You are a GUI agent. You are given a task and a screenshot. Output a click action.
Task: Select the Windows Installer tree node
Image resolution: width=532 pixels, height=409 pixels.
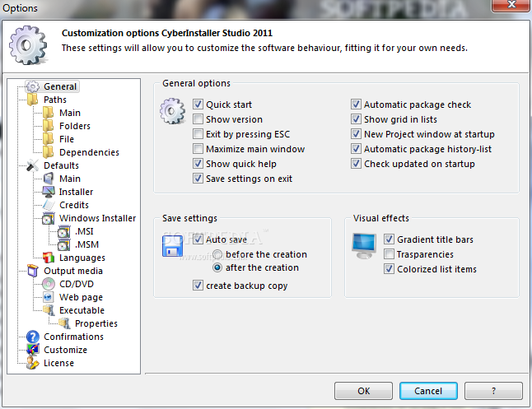coord(97,218)
